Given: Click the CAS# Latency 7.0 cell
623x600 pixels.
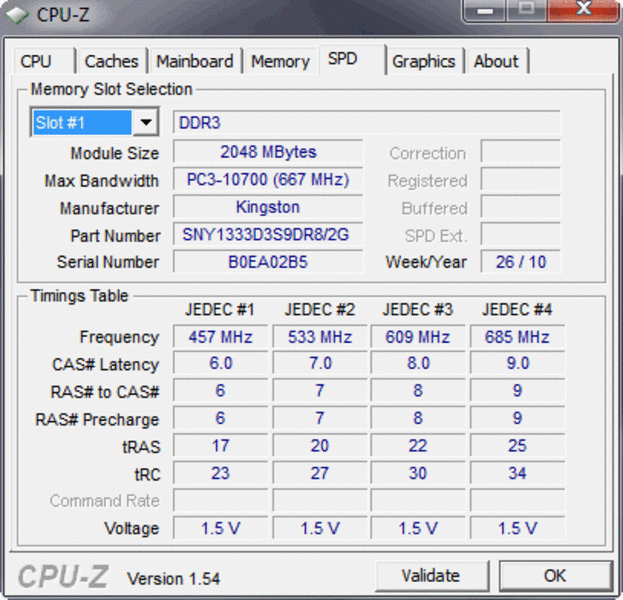Looking at the screenshot, I should (x=320, y=363).
